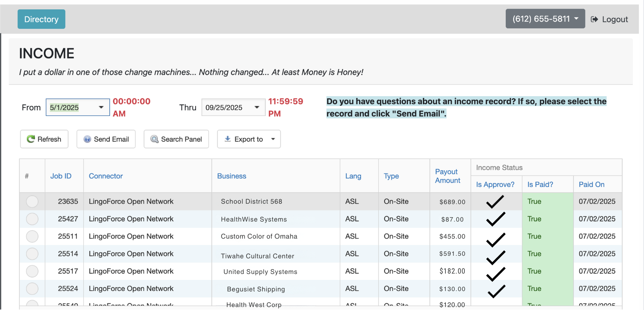Select the radio button for job 23635
644x310 pixels.
(32, 201)
